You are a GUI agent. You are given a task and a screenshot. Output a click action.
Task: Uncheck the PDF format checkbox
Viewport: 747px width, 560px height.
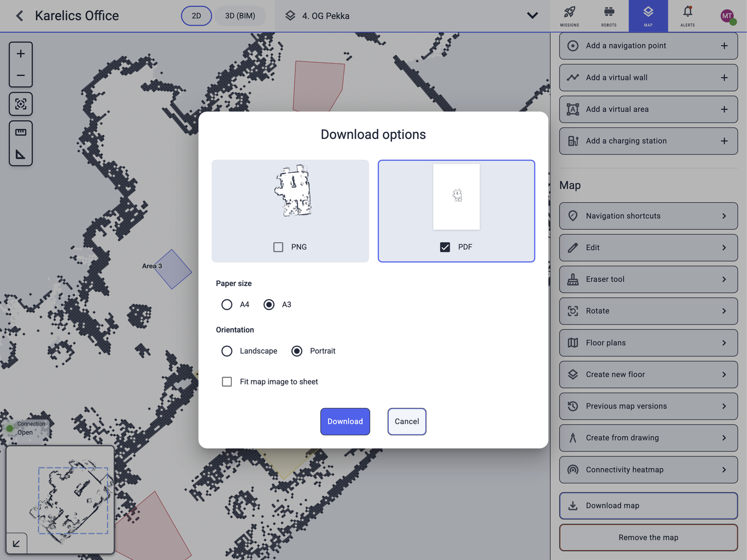pos(445,247)
